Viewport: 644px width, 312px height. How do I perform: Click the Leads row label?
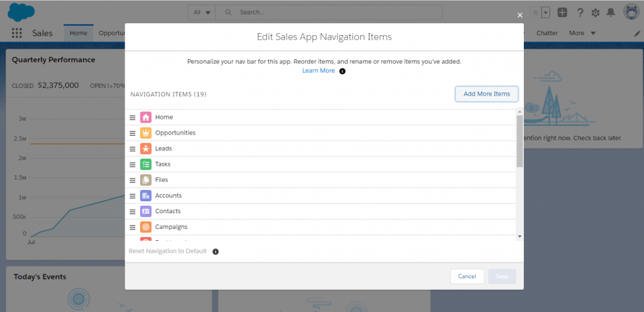(164, 148)
